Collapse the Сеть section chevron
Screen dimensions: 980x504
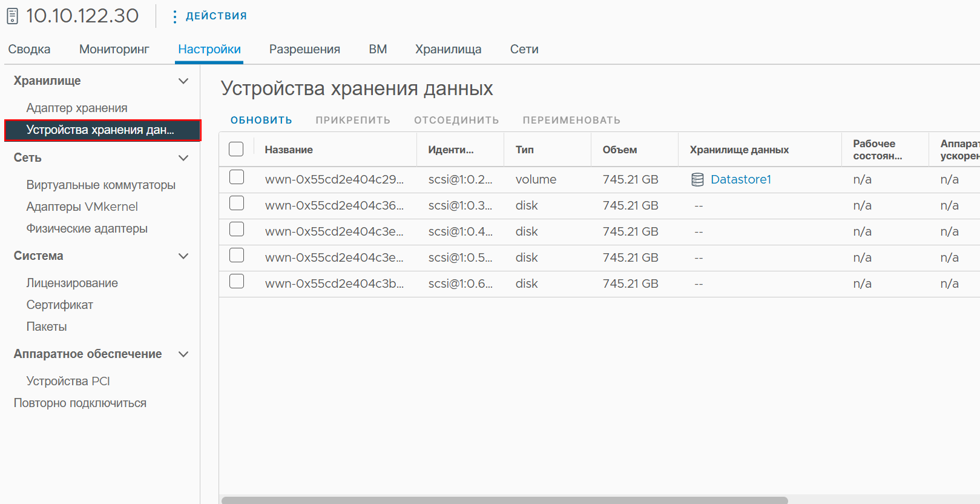[x=183, y=157]
